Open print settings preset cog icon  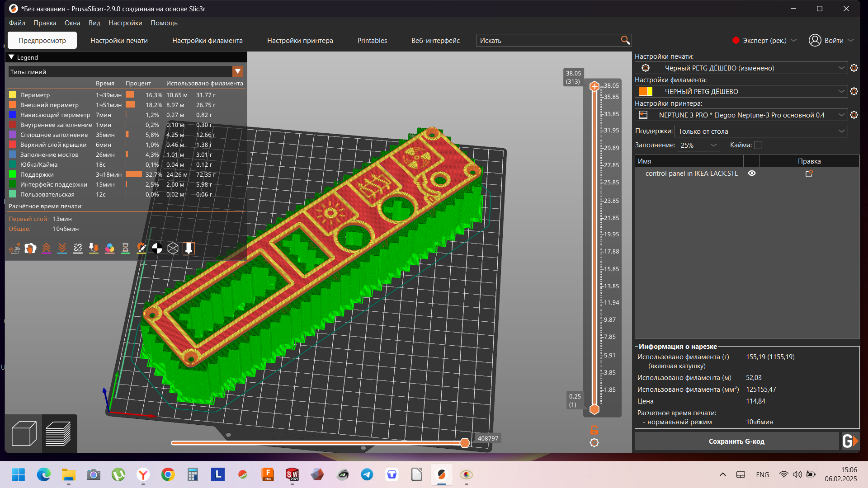(x=854, y=68)
